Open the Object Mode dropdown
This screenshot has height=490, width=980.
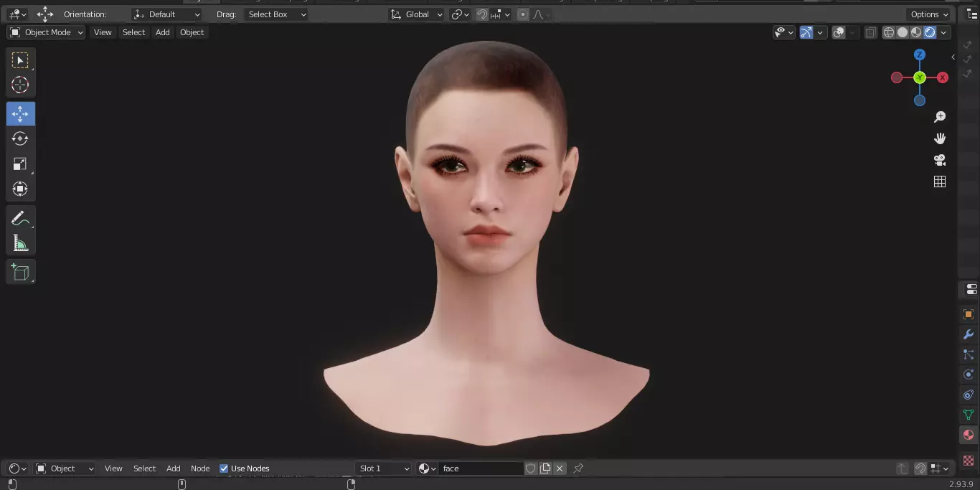(46, 32)
